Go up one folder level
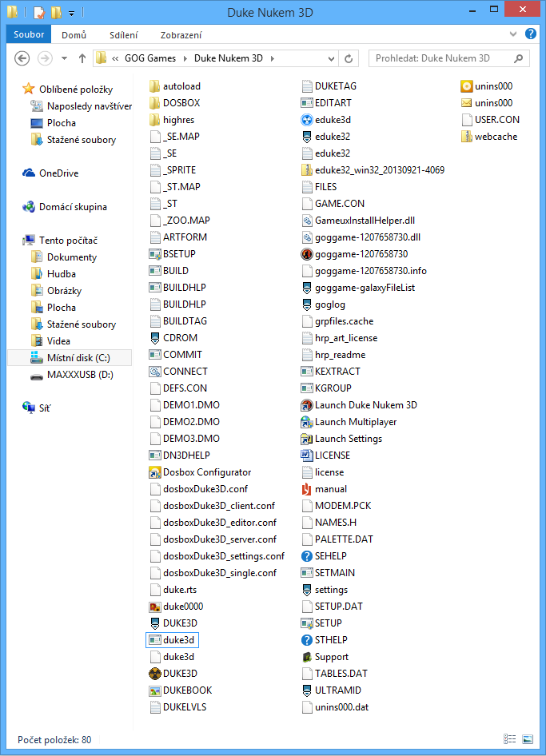The image size is (546, 756). click(x=82, y=59)
